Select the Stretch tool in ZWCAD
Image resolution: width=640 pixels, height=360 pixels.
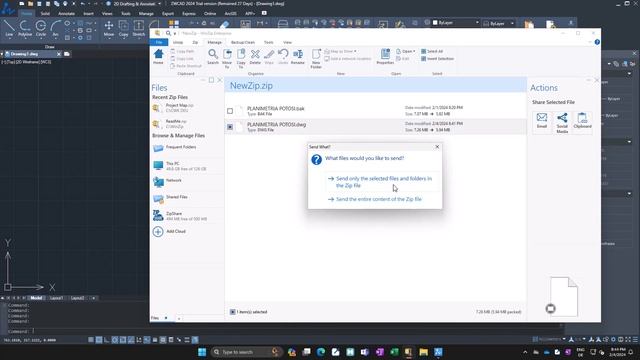pos(138,29)
